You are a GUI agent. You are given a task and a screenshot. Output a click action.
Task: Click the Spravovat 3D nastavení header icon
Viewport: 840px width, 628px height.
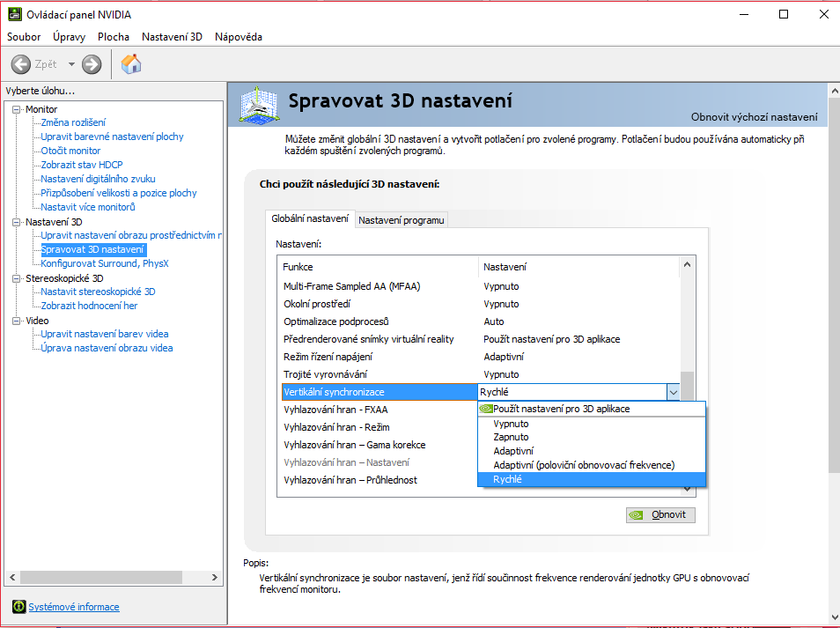(x=258, y=105)
